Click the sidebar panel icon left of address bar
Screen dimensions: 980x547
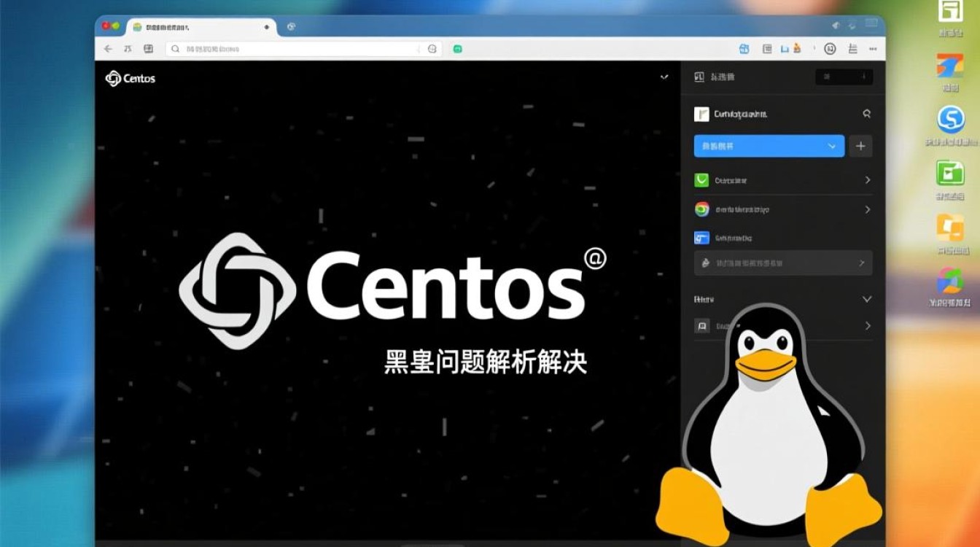pyautogui.click(x=149, y=49)
